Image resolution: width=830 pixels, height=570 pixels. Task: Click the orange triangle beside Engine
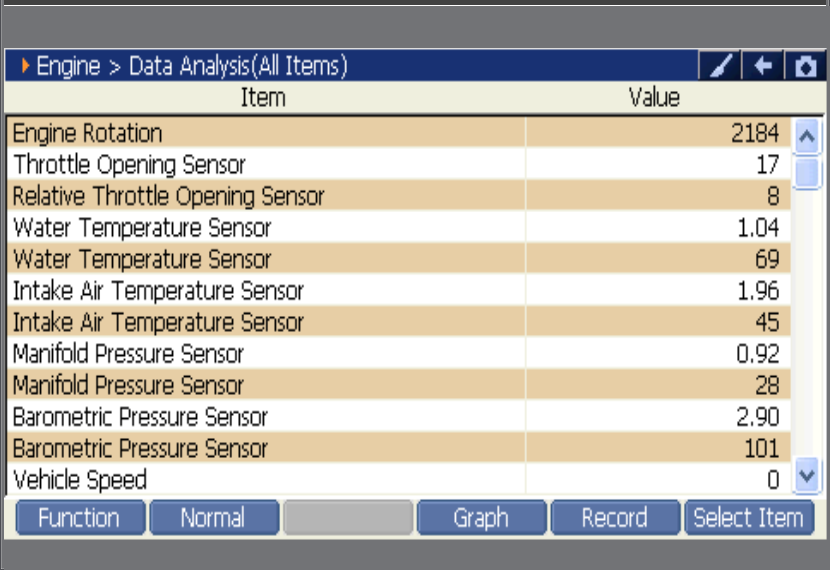pyautogui.click(x=25, y=66)
